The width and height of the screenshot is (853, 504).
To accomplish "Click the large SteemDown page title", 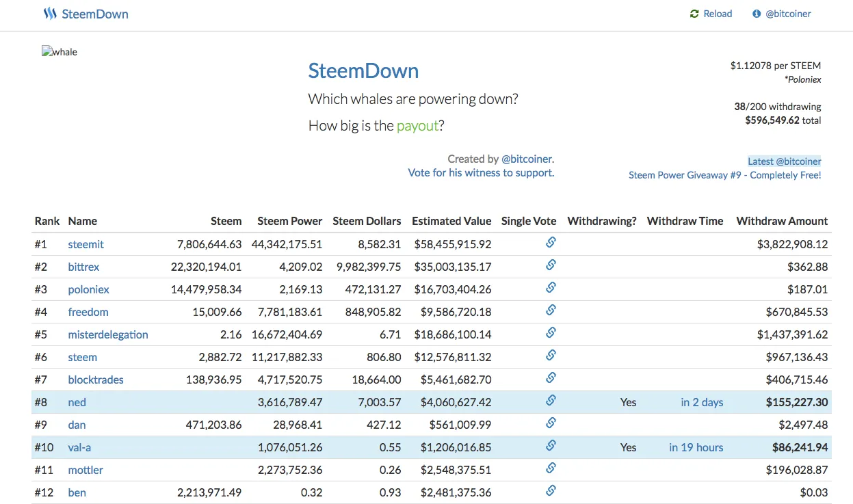I will tap(363, 70).
